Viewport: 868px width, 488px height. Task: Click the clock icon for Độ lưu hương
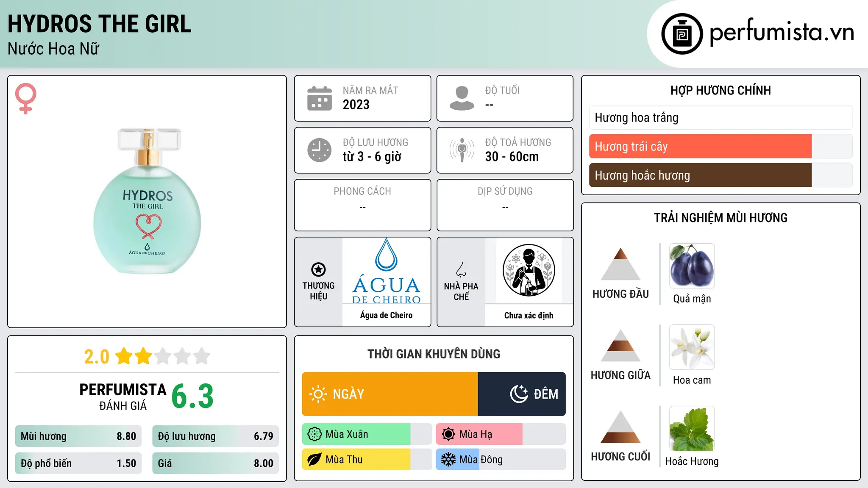(x=320, y=150)
